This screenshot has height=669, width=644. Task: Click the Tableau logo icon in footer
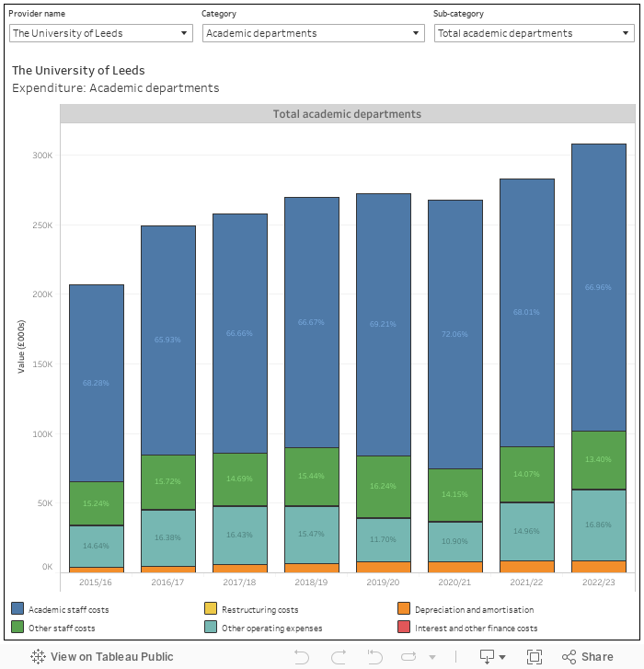tap(38, 657)
